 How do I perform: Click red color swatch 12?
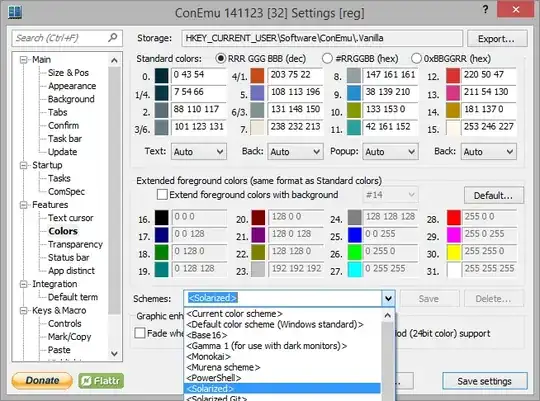pyautogui.click(x=453, y=76)
